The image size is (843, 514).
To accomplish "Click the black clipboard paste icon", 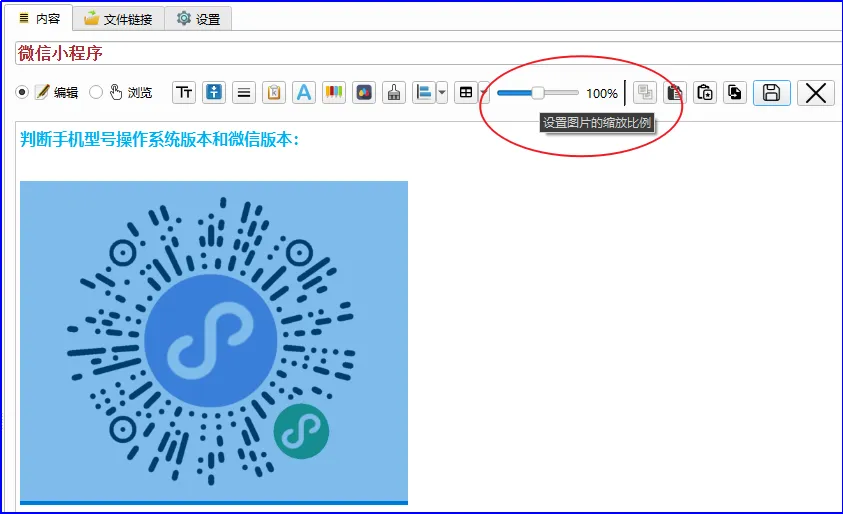I will [675, 92].
